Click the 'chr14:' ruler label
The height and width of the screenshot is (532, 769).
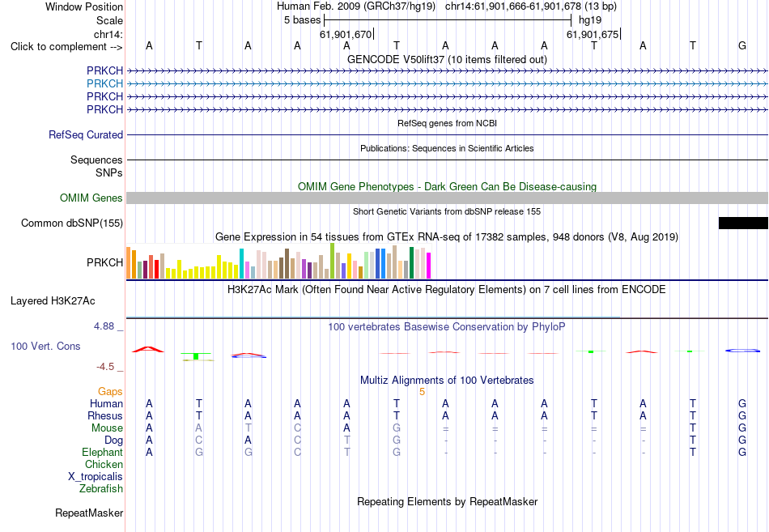(108, 34)
